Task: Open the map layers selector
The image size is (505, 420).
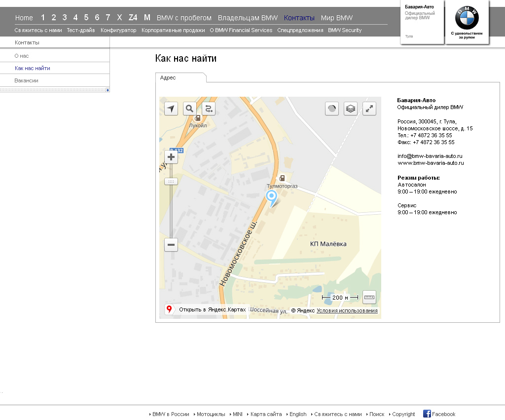Action: pos(351,109)
